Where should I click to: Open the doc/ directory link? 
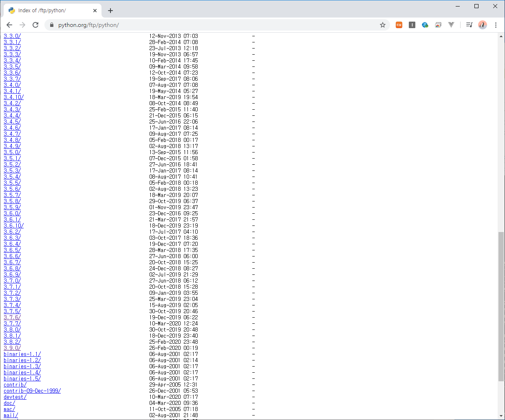pyautogui.click(x=9, y=403)
